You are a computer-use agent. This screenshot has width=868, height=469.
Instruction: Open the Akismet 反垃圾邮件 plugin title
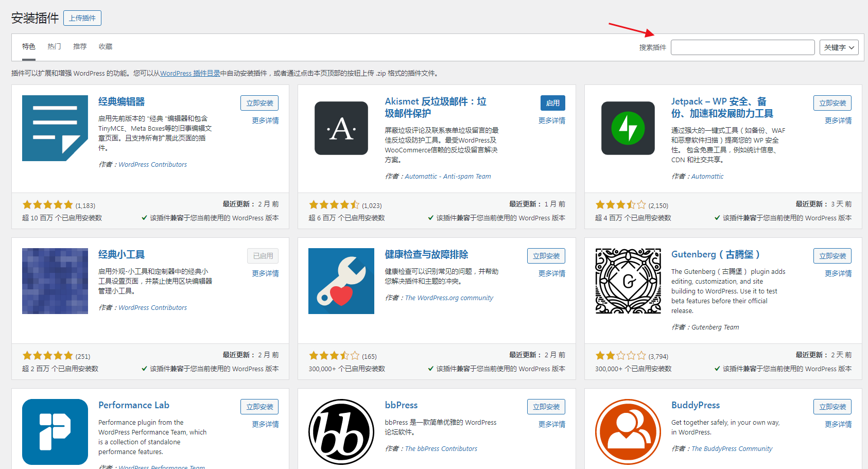(x=436, y=107)
